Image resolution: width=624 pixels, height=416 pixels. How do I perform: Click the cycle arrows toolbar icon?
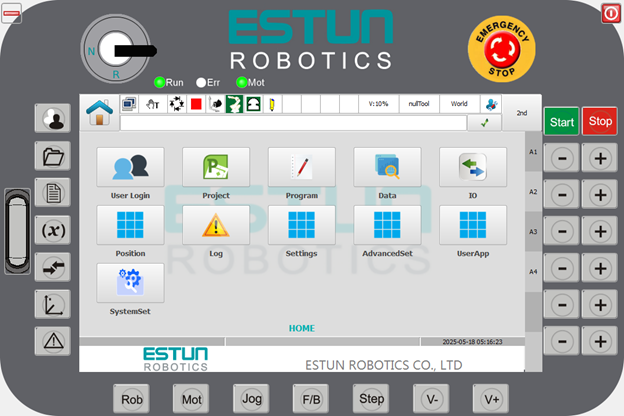[x=176, y=104]
